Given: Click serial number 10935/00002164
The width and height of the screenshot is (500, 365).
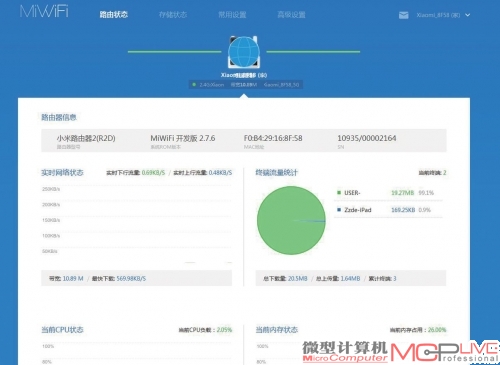Looking at the screenshot, I should coord(367,138).
